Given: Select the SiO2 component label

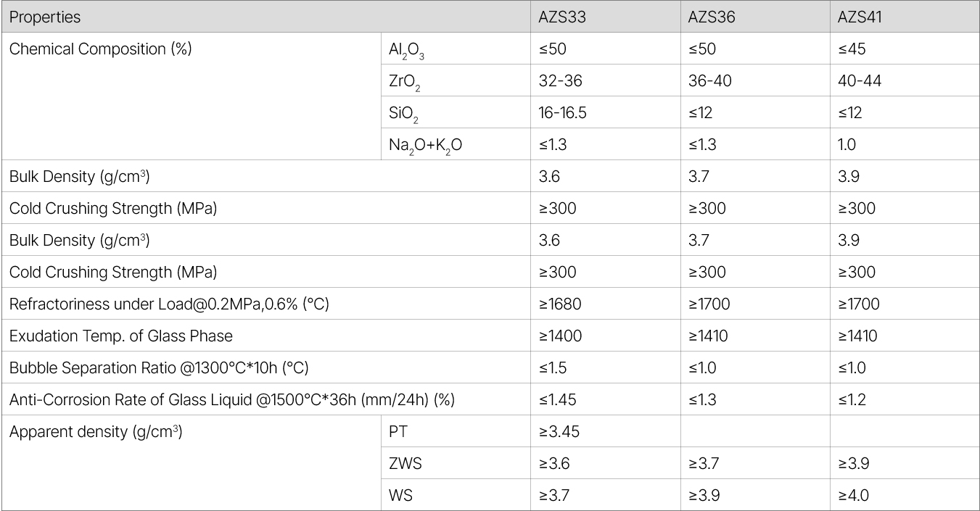Looking at the screenshot, I should [403, 113].
